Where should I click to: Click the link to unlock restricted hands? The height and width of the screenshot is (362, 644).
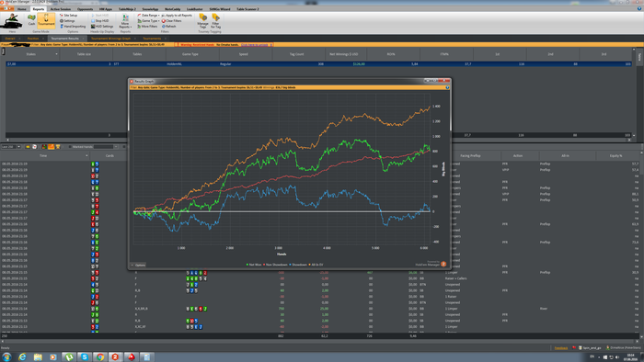(x=254, y=45)
